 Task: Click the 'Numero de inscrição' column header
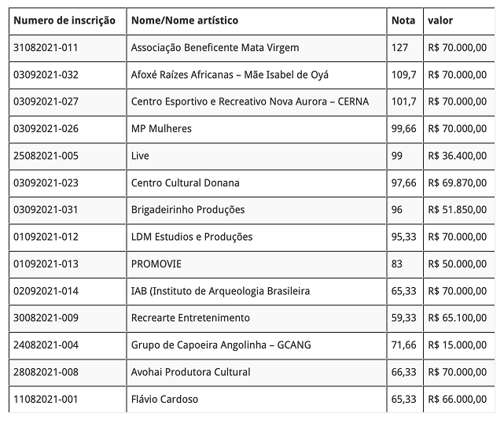[x=64, y=20]
